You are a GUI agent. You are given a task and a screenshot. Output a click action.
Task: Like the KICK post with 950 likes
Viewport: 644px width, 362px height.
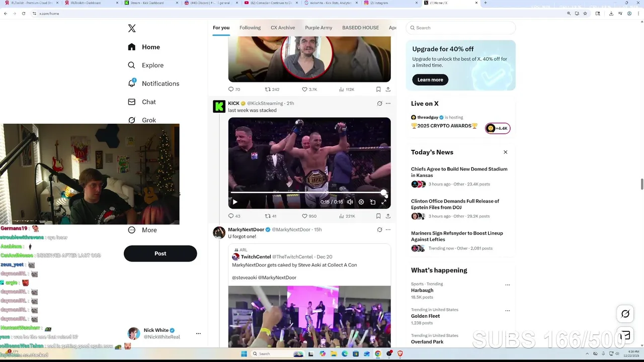[309, 216]
